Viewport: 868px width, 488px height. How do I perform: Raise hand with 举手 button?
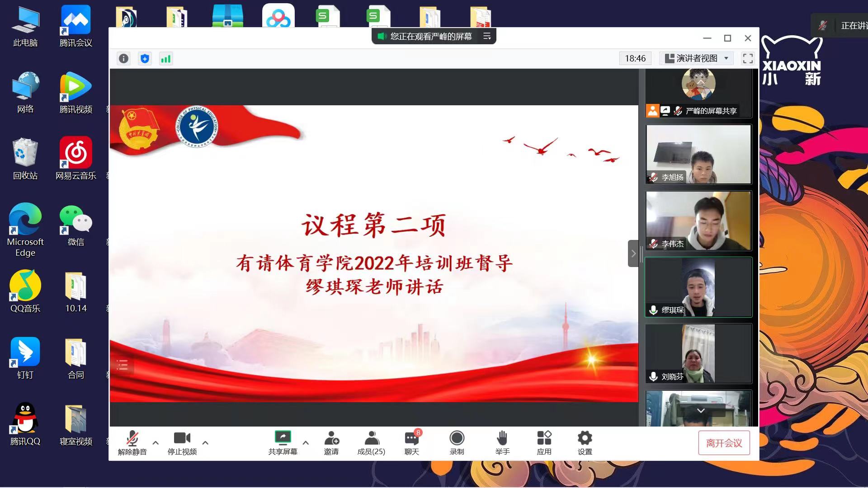(x=502, y=443)
